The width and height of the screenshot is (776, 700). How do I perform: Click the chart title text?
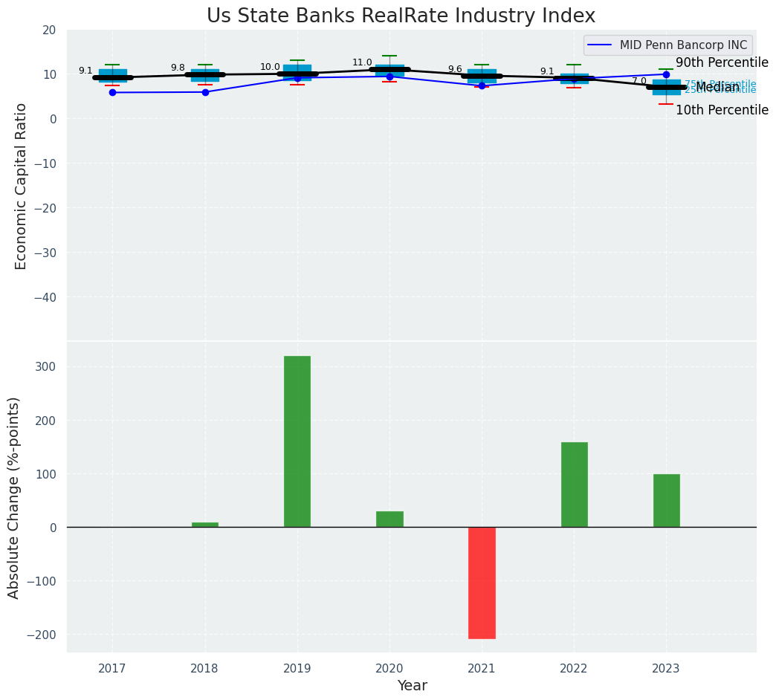[x=401, y=16]
